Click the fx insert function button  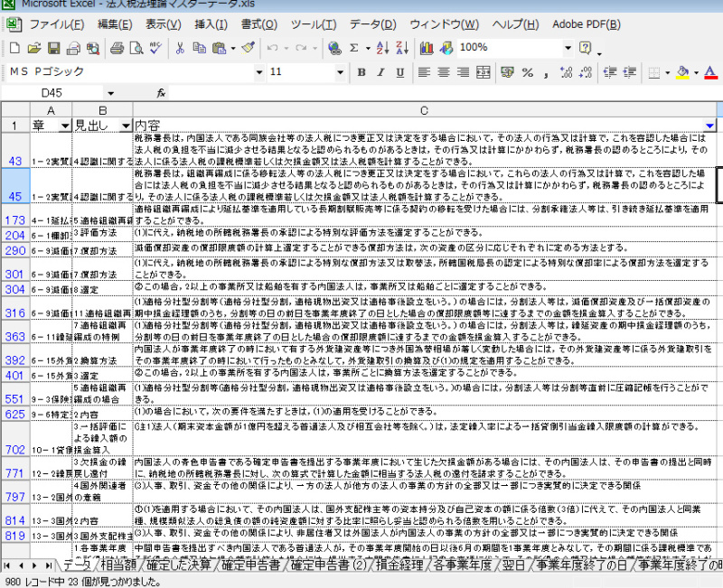[161, 94]
